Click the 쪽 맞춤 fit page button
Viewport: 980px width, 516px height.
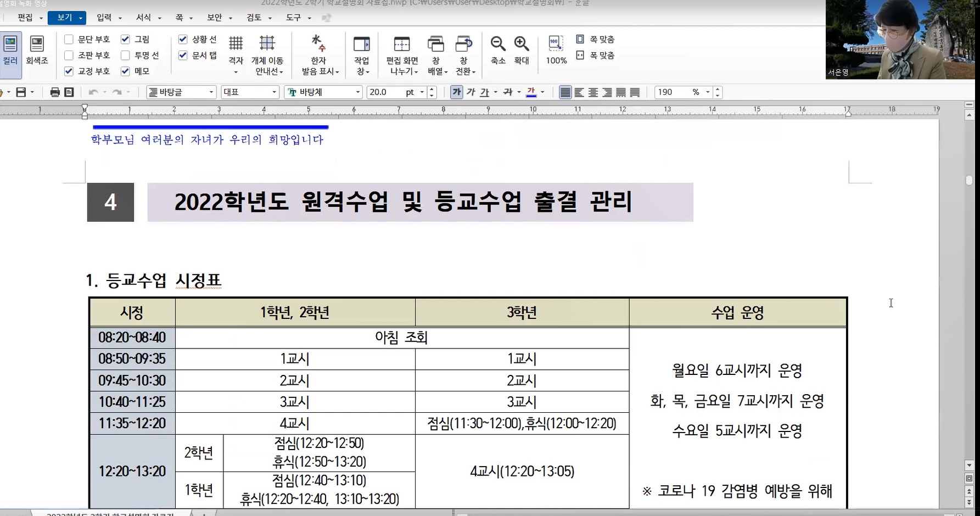click(x=596, y=40)
